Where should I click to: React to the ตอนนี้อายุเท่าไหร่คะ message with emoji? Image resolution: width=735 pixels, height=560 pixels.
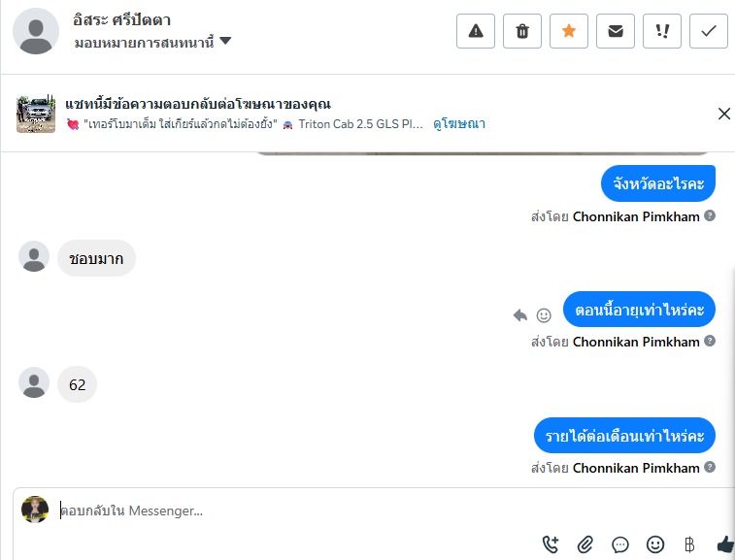[x=544, y=315]
